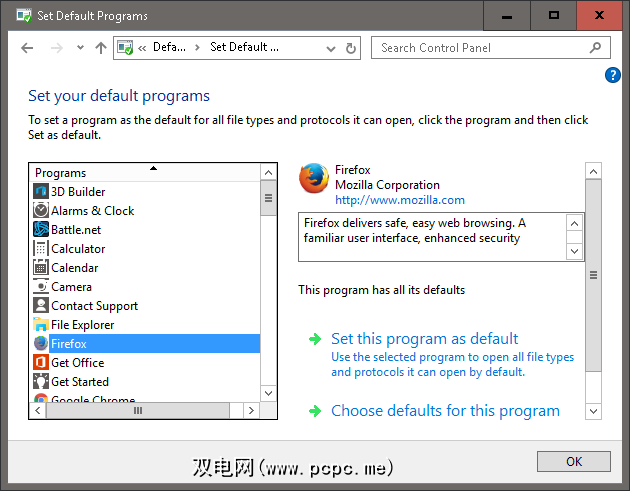Open help with the blue question mark
630x491 pixels.
[613, 75]
